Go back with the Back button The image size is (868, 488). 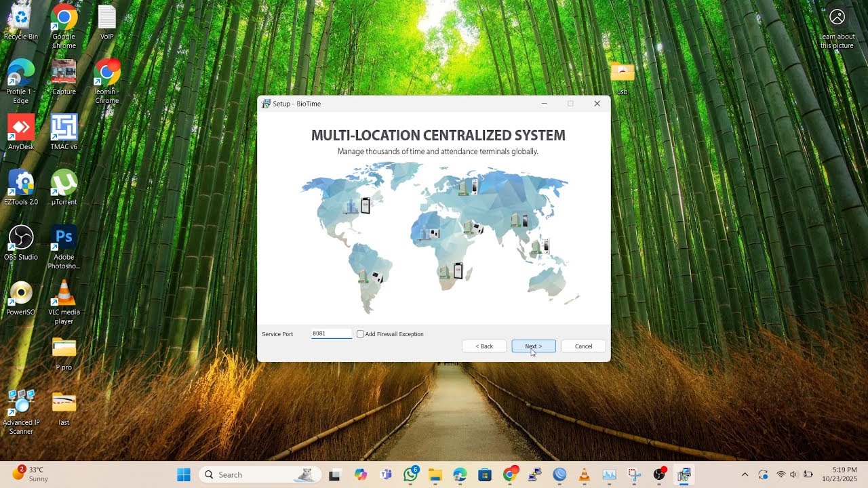click(x=484, y=346)
